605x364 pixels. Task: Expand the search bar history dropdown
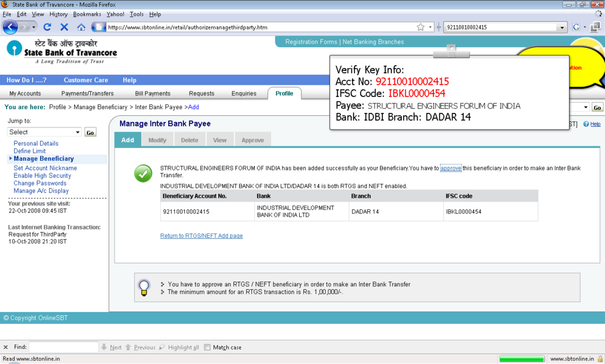(562, 27)
